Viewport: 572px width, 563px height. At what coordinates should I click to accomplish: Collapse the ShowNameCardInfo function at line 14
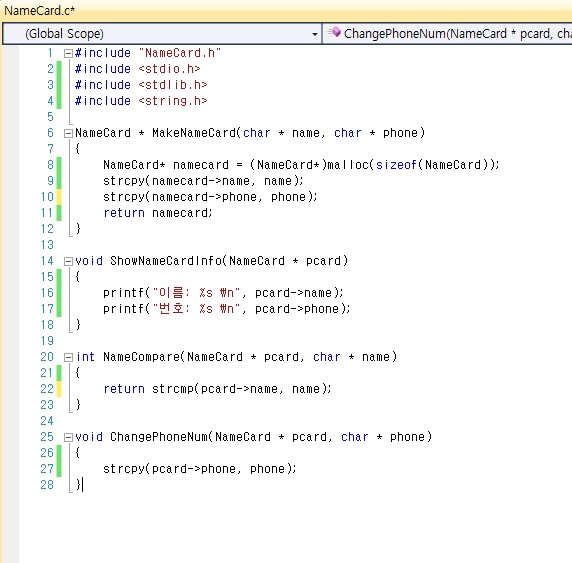click(x=68, y=261)
